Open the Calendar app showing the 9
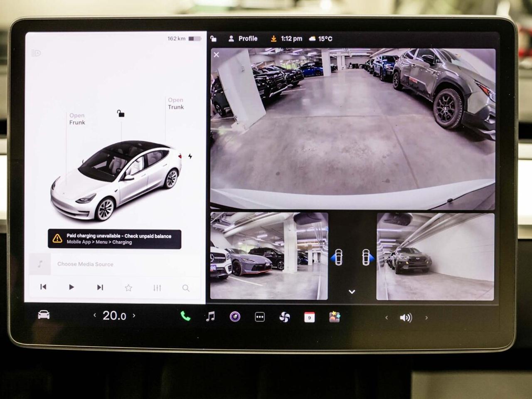532x399 pixels. pos(308,317)
